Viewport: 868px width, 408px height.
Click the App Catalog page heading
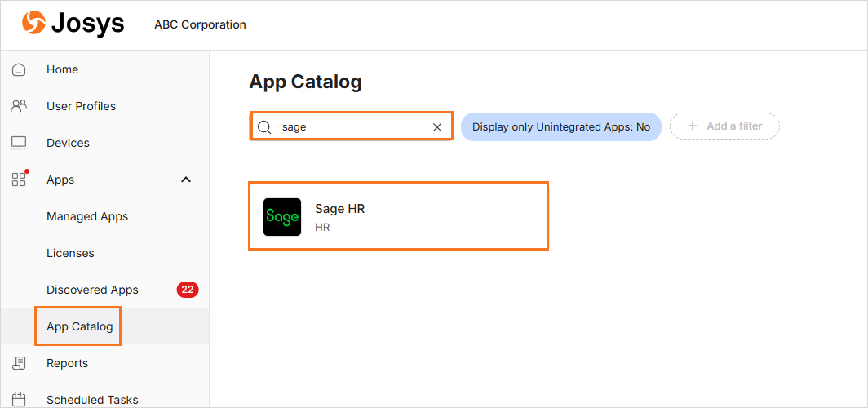tap(306, 82)
